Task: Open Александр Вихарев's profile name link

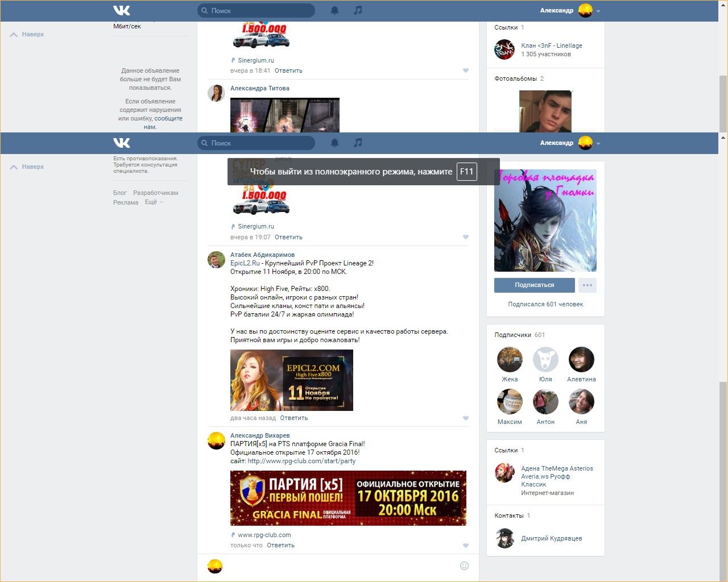Action: tap(260, 435)
